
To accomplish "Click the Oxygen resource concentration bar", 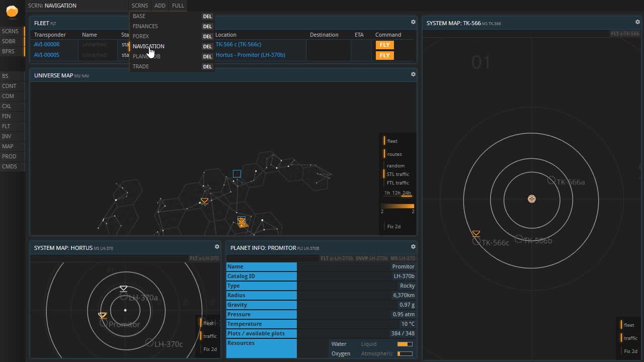I will 405,354.
